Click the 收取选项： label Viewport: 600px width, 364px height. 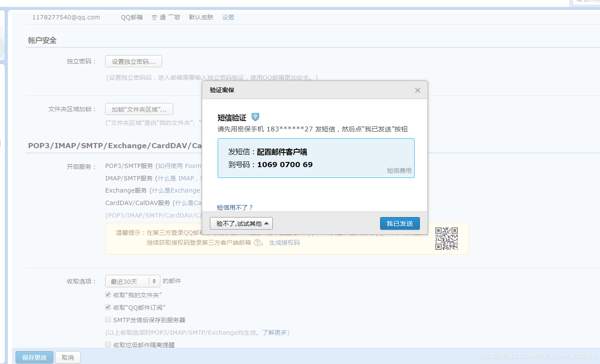click(81, 281)
